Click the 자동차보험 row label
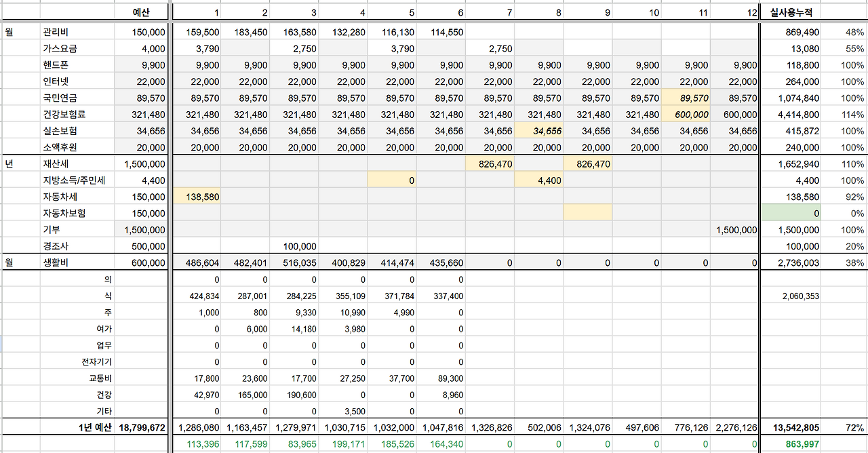The height and width of the screenshot is (453, 868). coord(63,213)
